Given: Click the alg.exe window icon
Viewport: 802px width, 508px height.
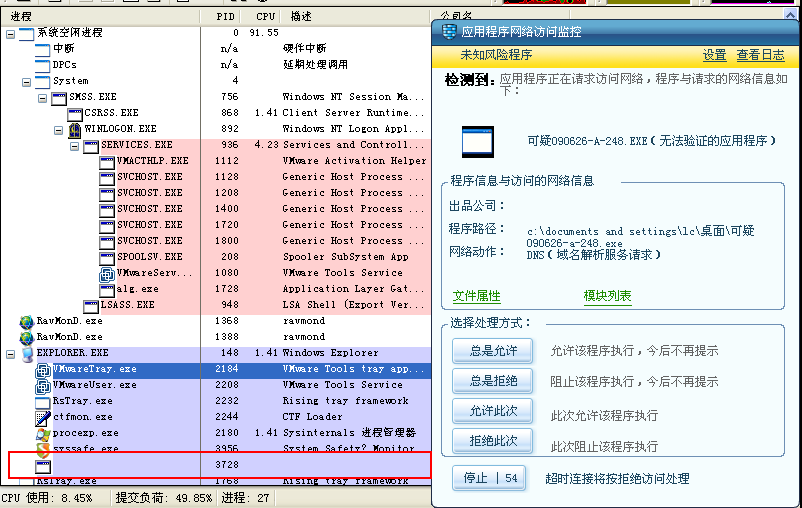Looking at the screenshot, I should pyautogui.click(x=107, y=291).
